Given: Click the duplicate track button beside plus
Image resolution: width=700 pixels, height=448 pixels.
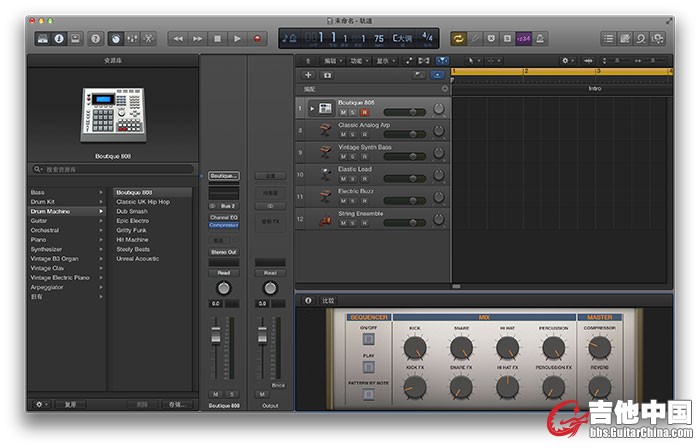Looking at the screenshot, I should (x=327, y=75).
